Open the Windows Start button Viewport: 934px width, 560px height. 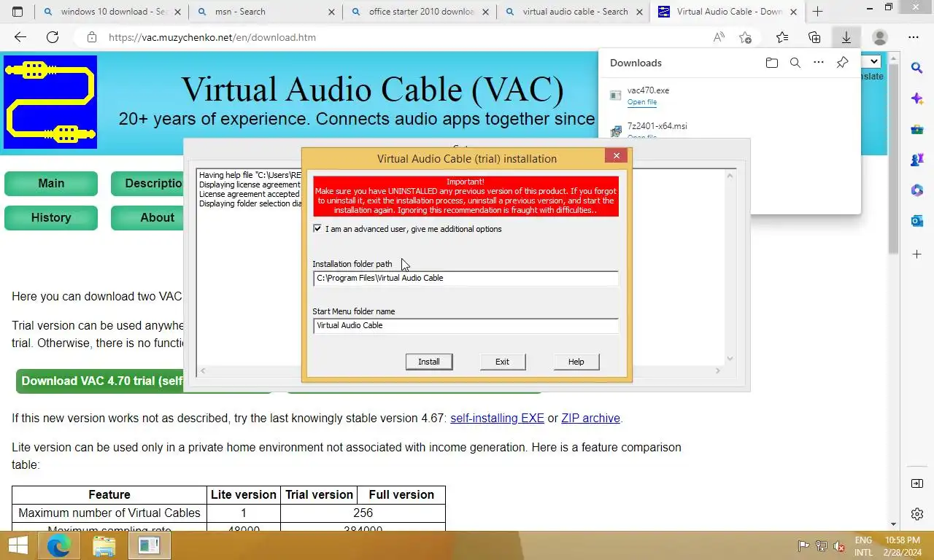[x=18, y=545]
